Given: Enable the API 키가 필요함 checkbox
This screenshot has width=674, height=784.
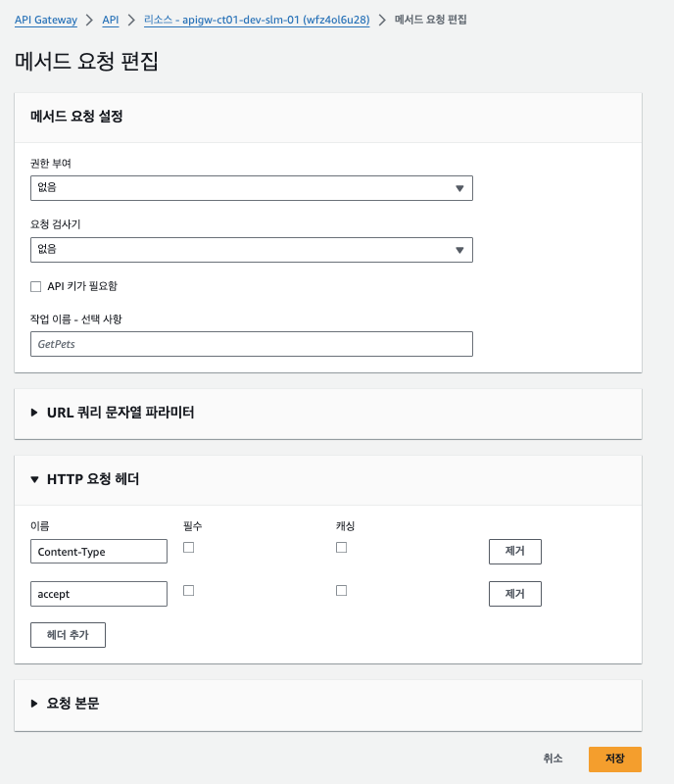Looking at the screenshot, I should click(x=35, y=286).
